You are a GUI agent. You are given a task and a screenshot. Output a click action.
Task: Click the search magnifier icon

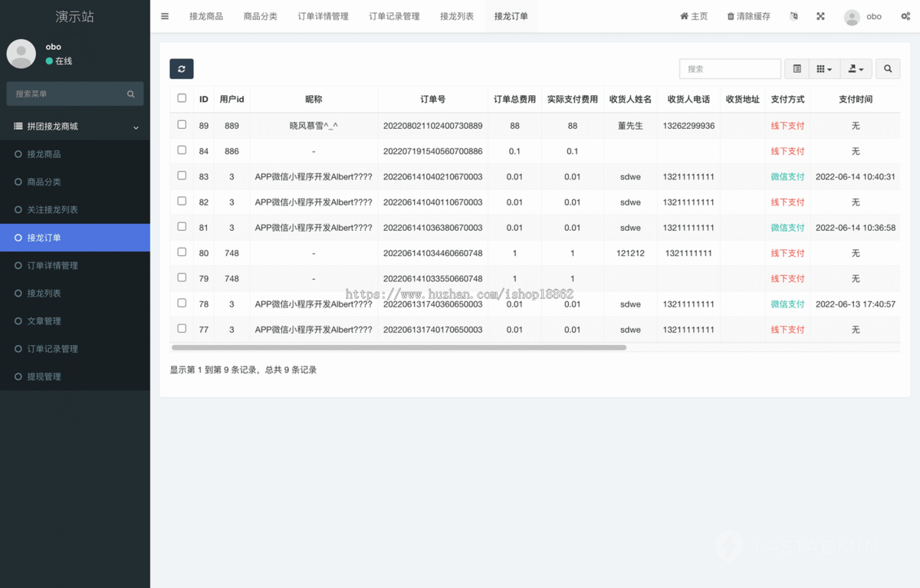[887, 68]
